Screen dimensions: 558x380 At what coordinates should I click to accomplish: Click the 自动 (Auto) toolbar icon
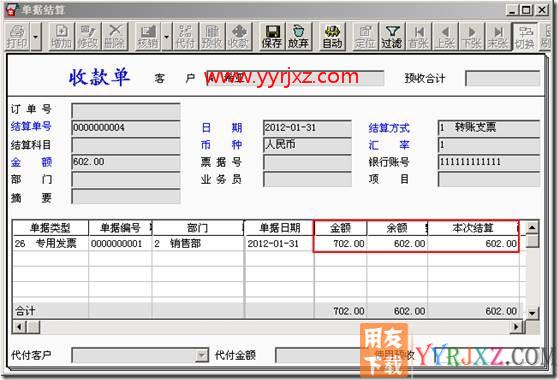(x=332, y=36)
